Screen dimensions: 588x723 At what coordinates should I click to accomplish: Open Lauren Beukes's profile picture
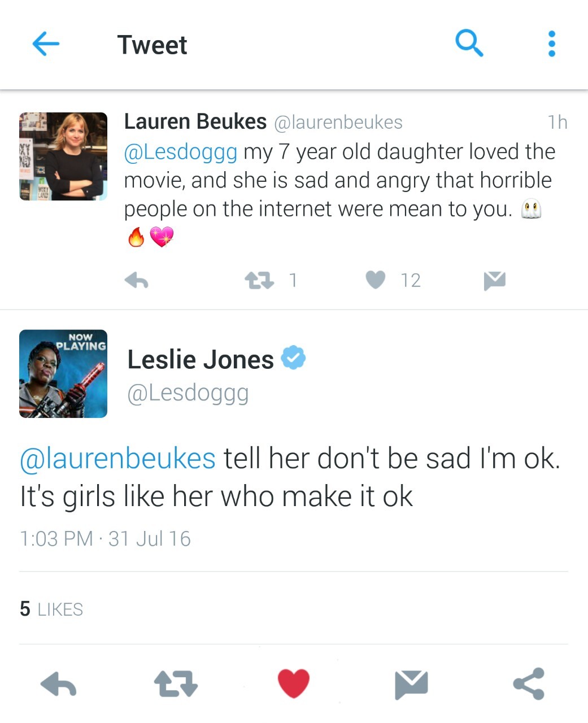(x=63, y=156)
